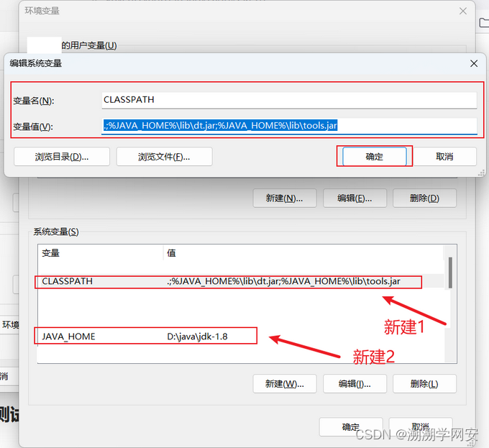Image resolution: width=489 pixels, height=448 pixels.
Task: Click 取消 in Edit System Variable dialog
Action: (444, 157)
